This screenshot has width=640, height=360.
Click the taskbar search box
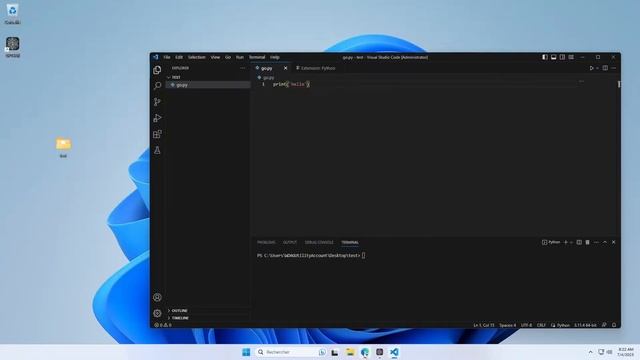click(x=291, y=352)
